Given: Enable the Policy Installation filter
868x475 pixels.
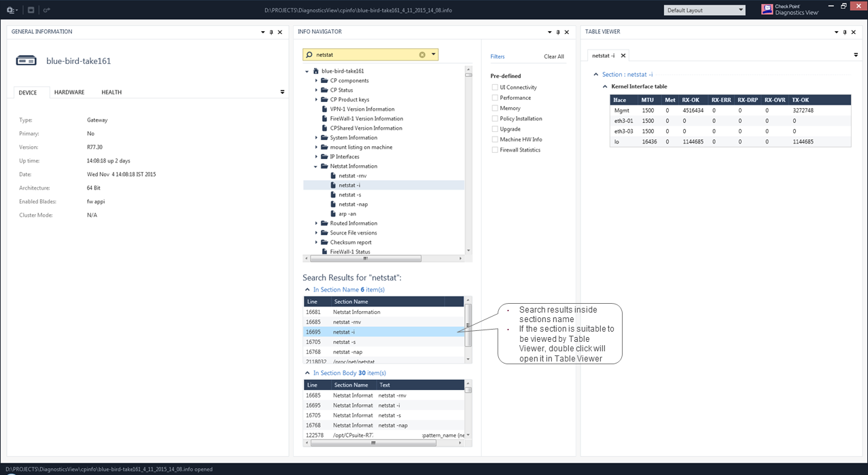Looking at the screenshot, I should (496, 119).
